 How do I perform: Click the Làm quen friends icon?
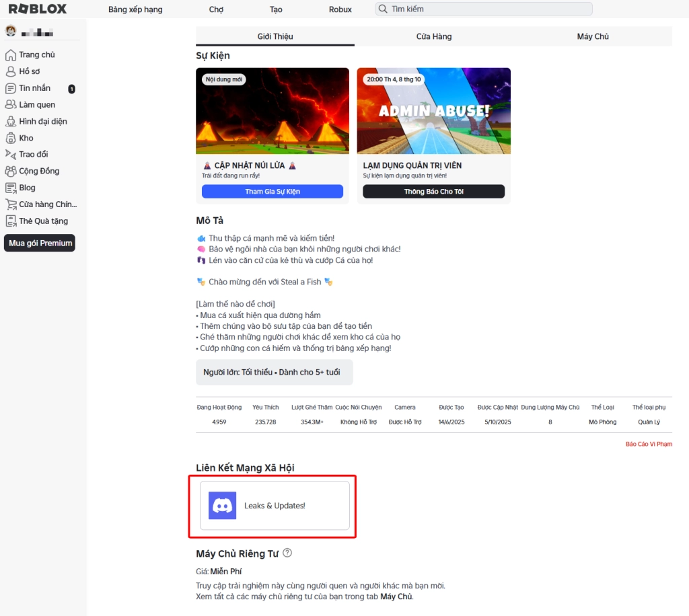pos(11,105)
